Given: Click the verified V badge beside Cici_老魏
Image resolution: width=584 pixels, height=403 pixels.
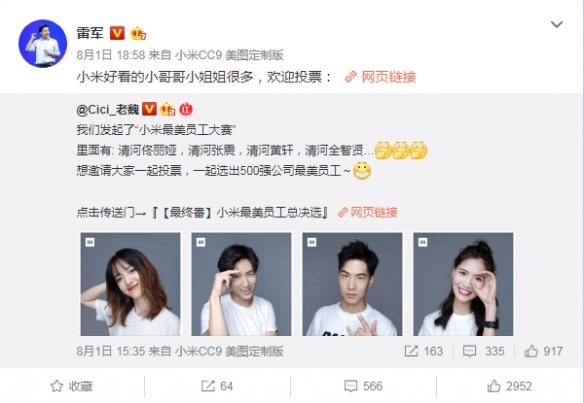Looking at the screenshot, I should point(149,109).
